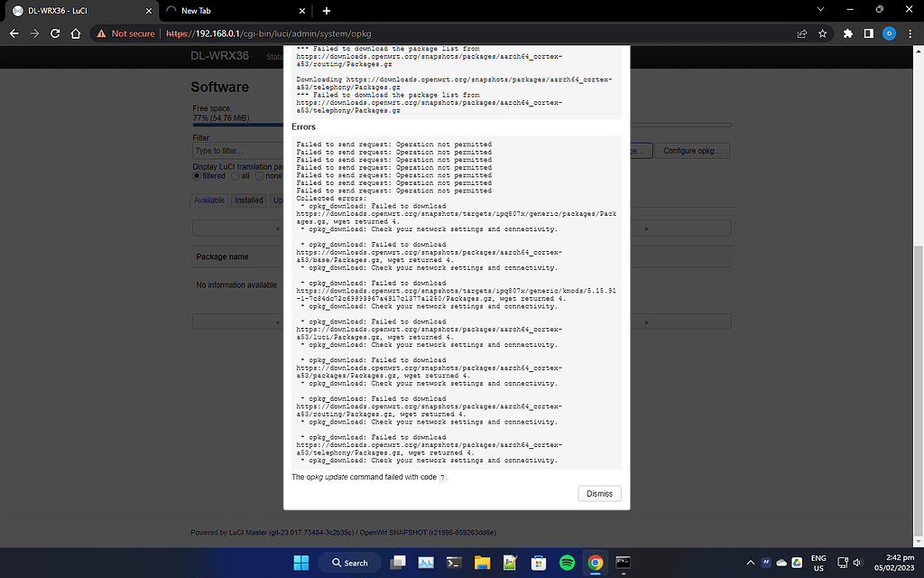
Task: Click the share icon in the address bar
Action: (x=801, y=33)
